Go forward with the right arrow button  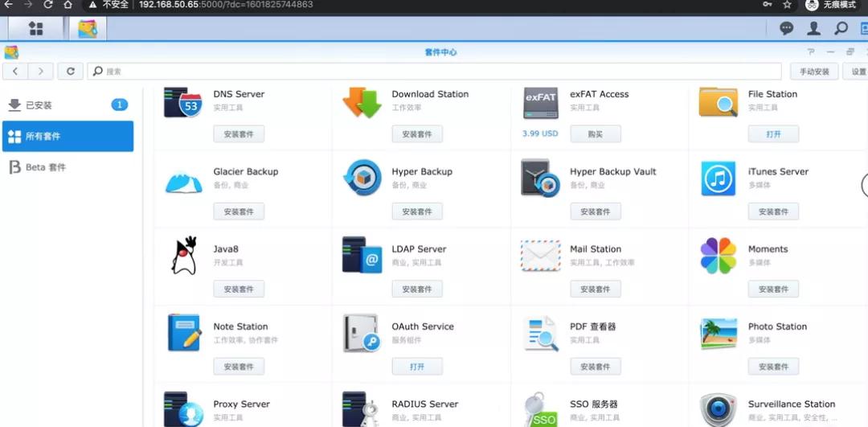pyautogui.click(x=41, y=72)
